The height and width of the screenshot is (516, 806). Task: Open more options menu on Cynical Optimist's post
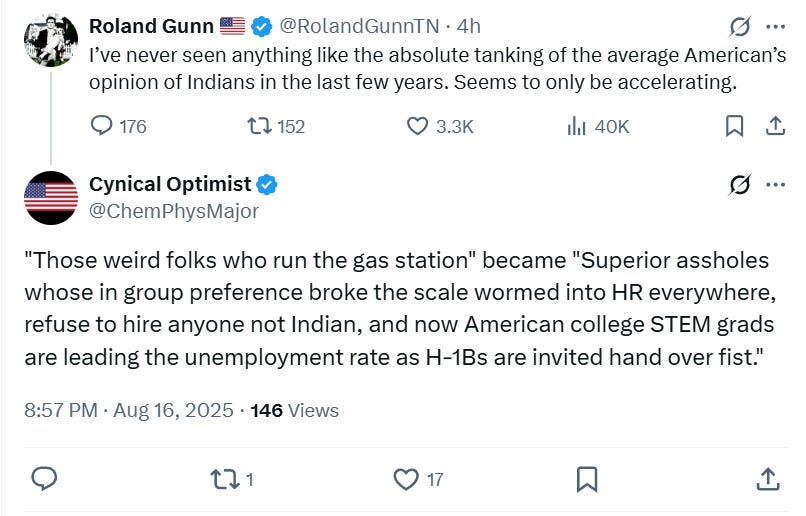pos(775,184)
